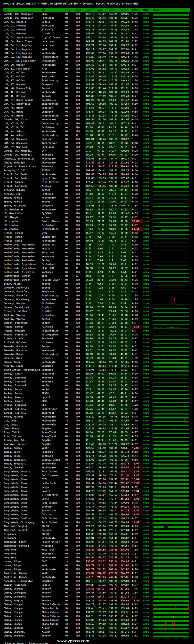Click the Chart column header
This screenshot has width=194, height=644.
[x=157, y=10]
